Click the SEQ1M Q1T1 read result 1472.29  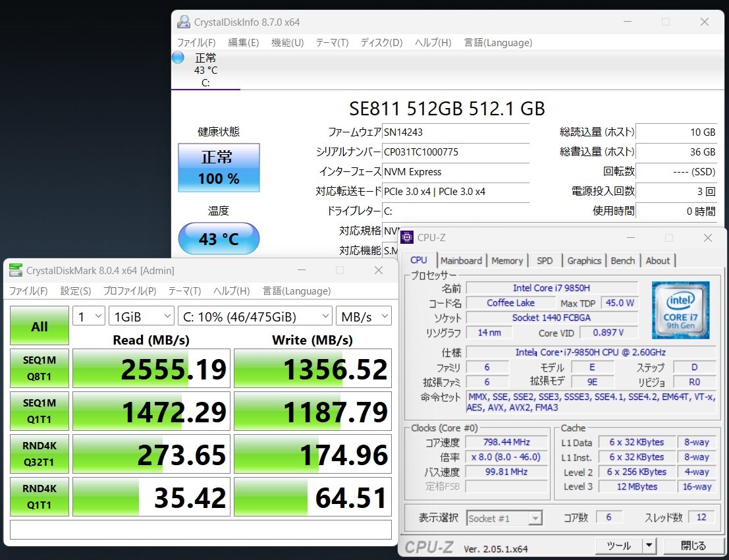click(x=151, y=411)
